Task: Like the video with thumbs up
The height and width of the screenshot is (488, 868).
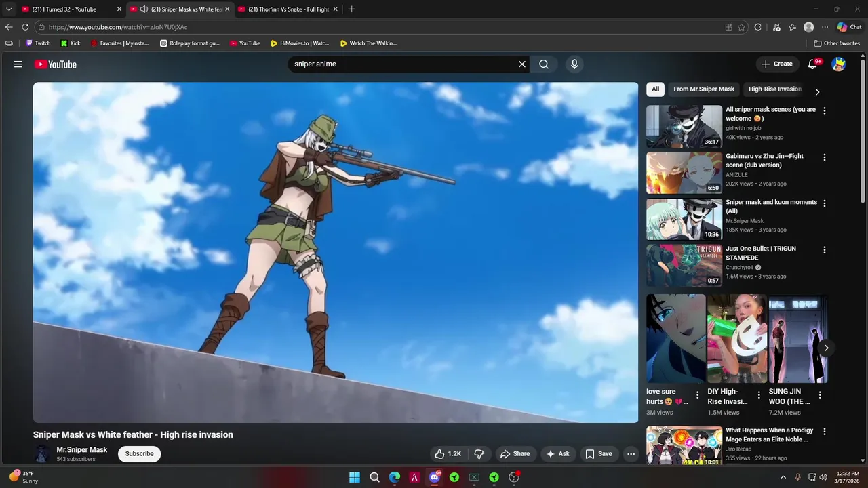Action: [x=448, y=453]
